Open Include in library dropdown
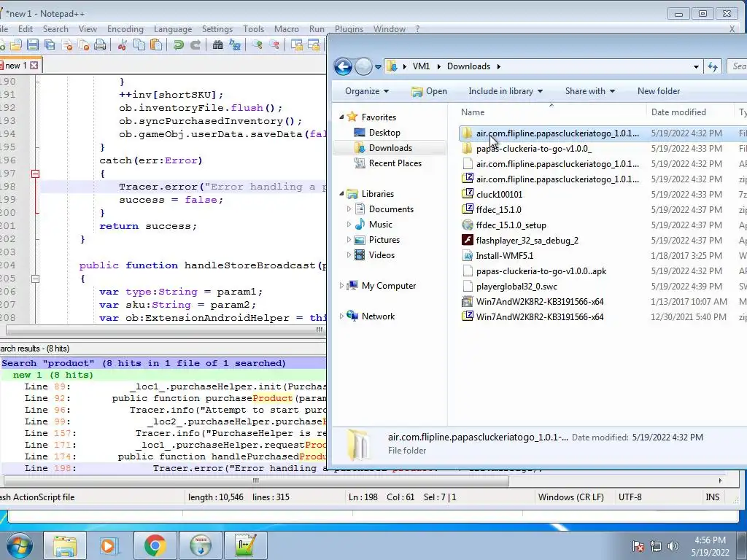This screenshot has width=747, height=560. [506, 91]
